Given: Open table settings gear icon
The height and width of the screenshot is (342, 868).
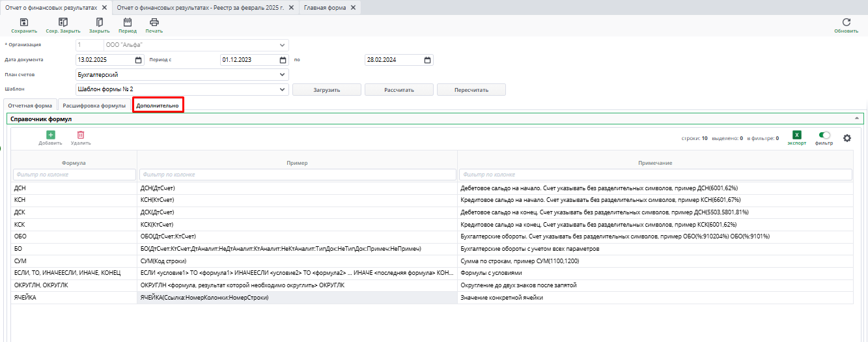Looking at the screenshot, I should (847, 138).
